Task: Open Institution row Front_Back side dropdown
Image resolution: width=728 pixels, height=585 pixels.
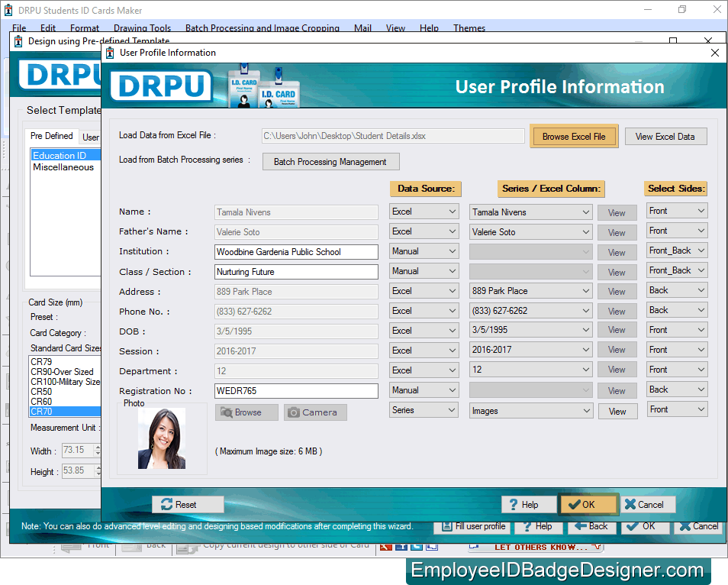Action: [677, 250]
